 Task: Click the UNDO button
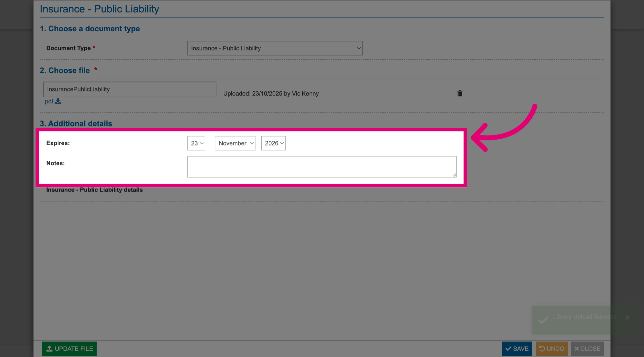click(x=551, y=349)
